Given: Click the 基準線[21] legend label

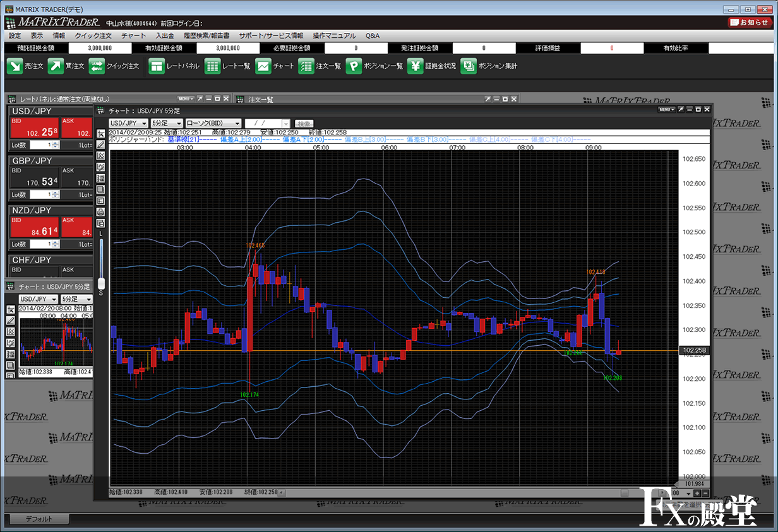Looking at the screenshot, I should (183, 139).
